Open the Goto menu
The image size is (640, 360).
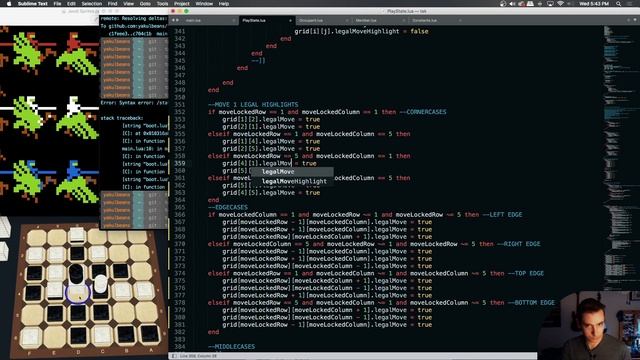pyautogui.click(x=145, y=4)
